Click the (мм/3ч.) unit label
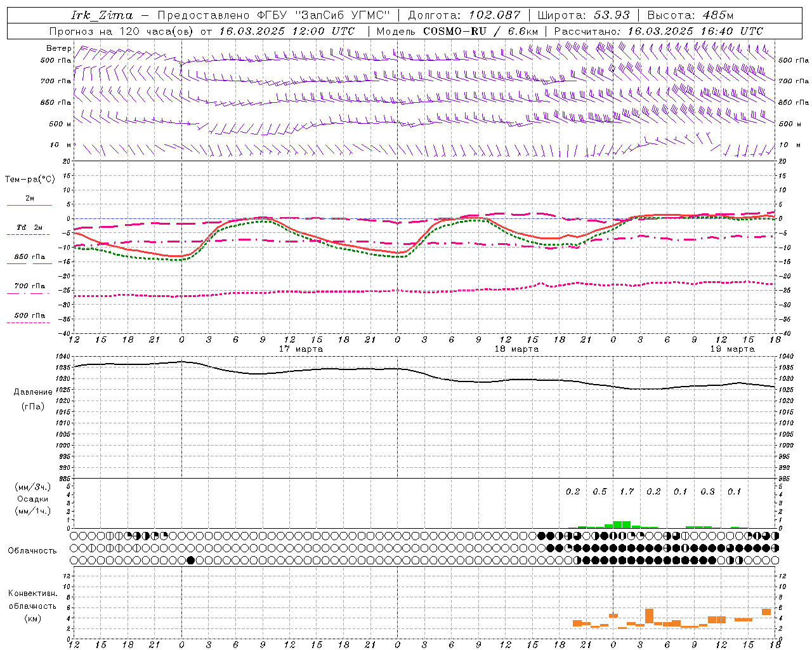Screen dimensions: 812x650 33,487
